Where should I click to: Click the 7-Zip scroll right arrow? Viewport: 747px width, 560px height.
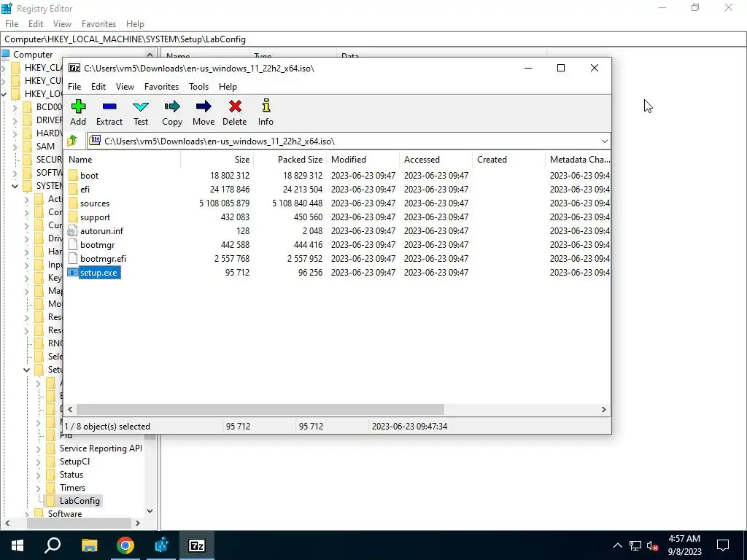(603, 410)
